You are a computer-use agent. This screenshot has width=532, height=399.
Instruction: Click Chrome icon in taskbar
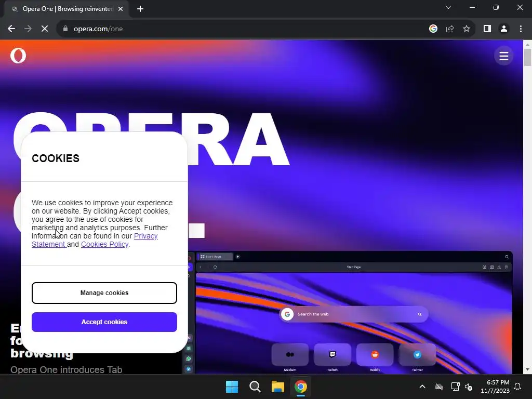click(301, 387)
